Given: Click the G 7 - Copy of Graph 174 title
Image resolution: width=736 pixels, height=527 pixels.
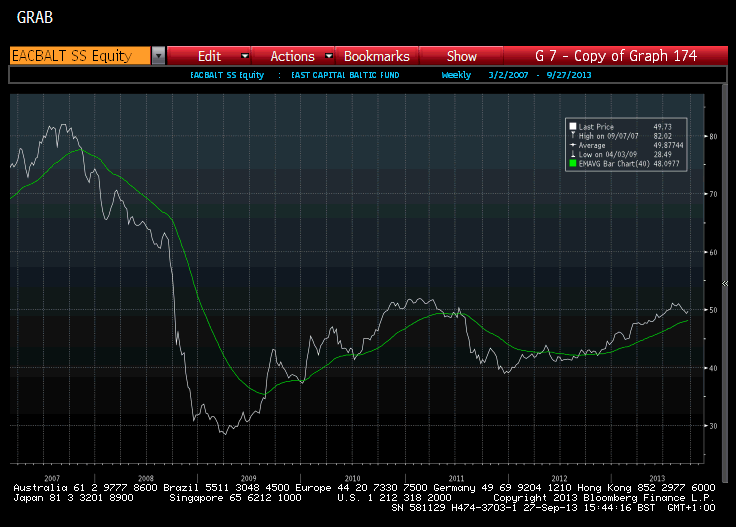Looking at the screenshot, I should tap(616, 56).
